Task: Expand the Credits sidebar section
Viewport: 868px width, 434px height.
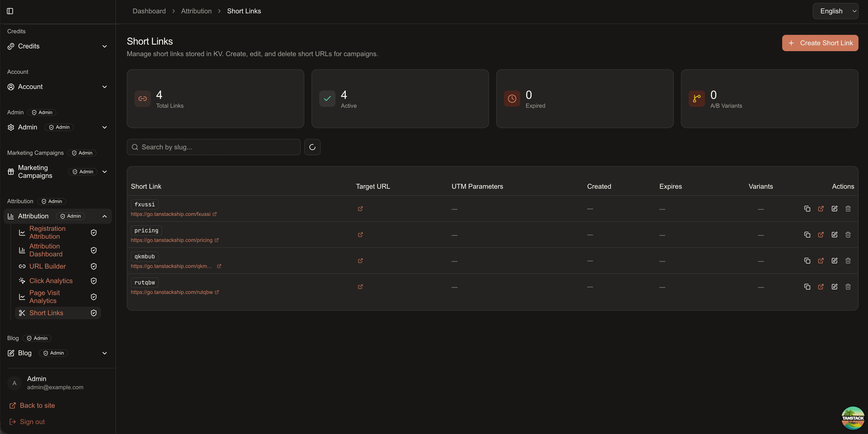Action: 58,46
